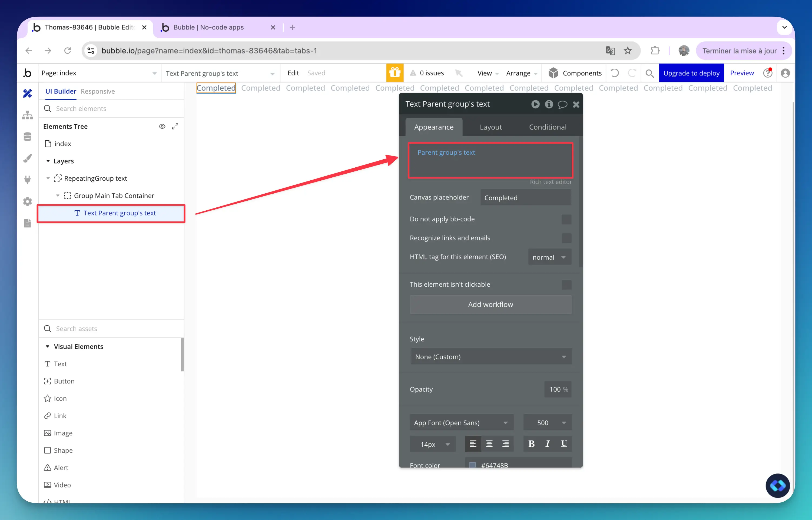Screen dimensions: 812x520
Task: Open the Plugins plug icon
Action: click(27, 180)
